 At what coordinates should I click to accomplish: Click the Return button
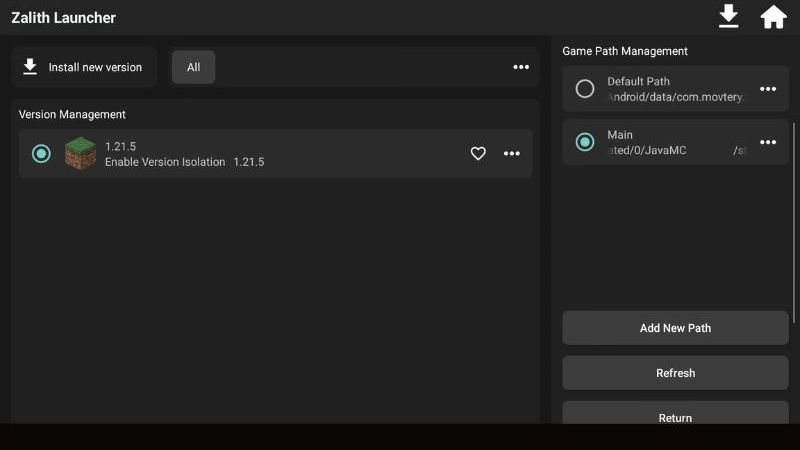675,413
